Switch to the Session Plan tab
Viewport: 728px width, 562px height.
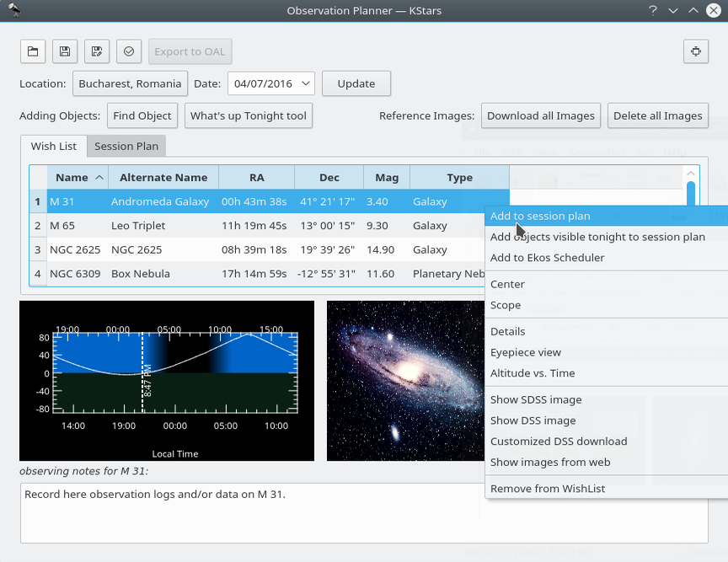coord(126,146)
